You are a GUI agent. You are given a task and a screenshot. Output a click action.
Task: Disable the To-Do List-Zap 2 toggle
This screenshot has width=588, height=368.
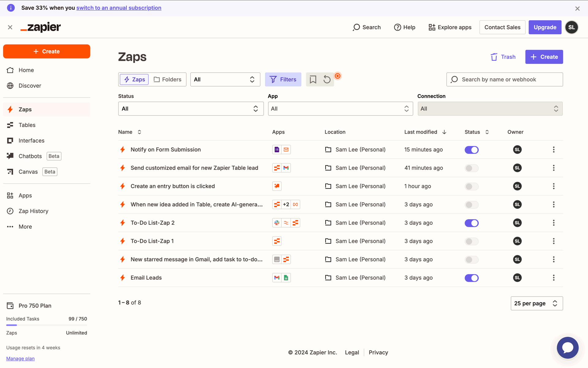472,223
